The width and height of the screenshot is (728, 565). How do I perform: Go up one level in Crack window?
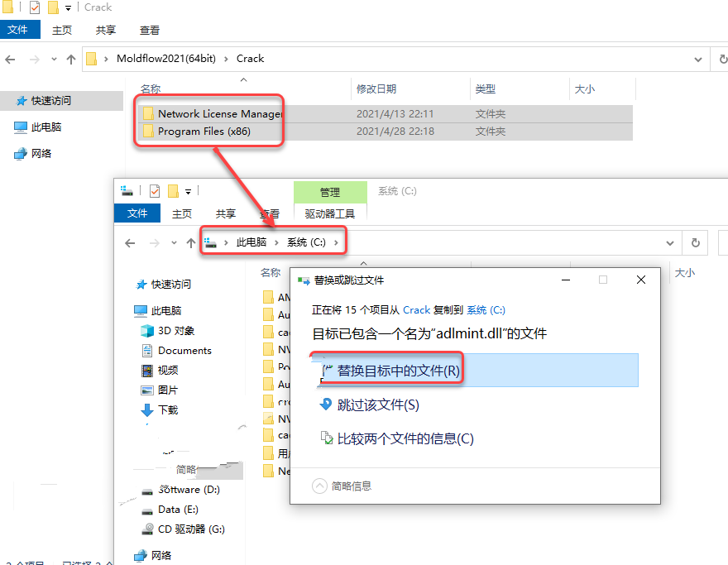(x=71, y=60)
